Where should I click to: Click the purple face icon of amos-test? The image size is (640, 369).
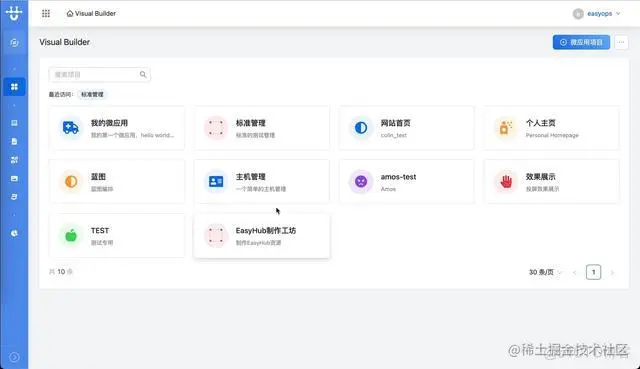(x=361, y=181)
